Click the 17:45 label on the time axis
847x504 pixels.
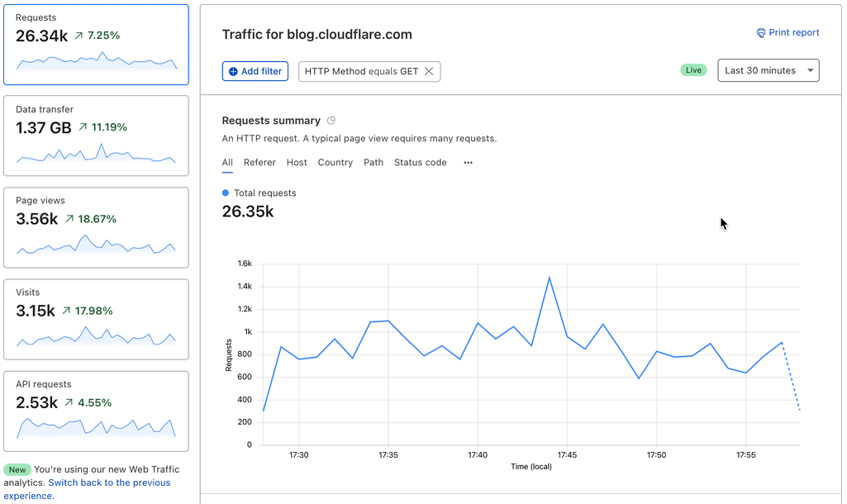point(567,455)
